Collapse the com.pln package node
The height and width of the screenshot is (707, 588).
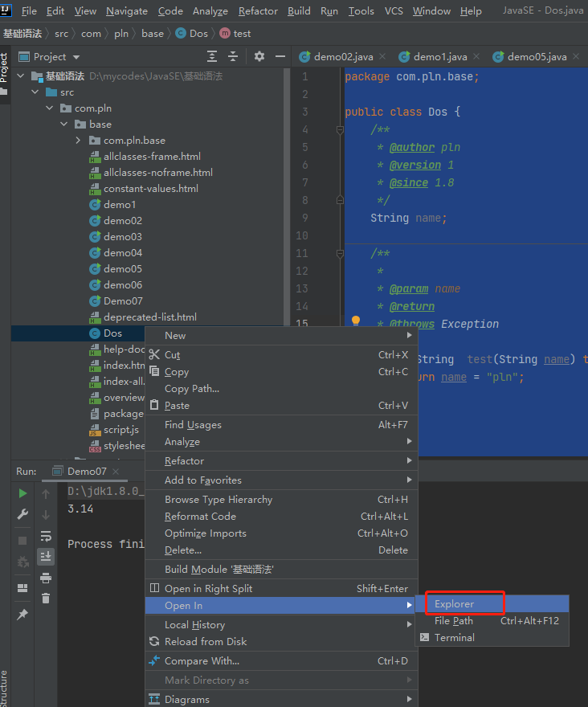click(x=50, y=108)
